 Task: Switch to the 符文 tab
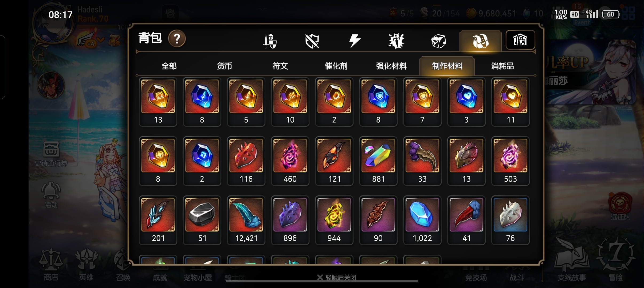click(280, 66)
